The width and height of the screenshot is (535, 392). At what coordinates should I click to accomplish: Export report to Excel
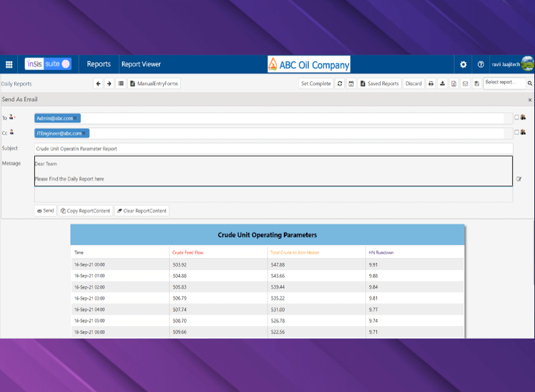tap(454, 83)
